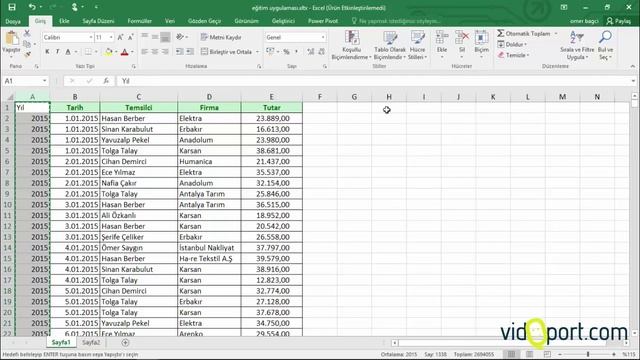Click the Save icon in quick access toolbar
Viewport: 640px width, 360px height.
click(12, 7)
